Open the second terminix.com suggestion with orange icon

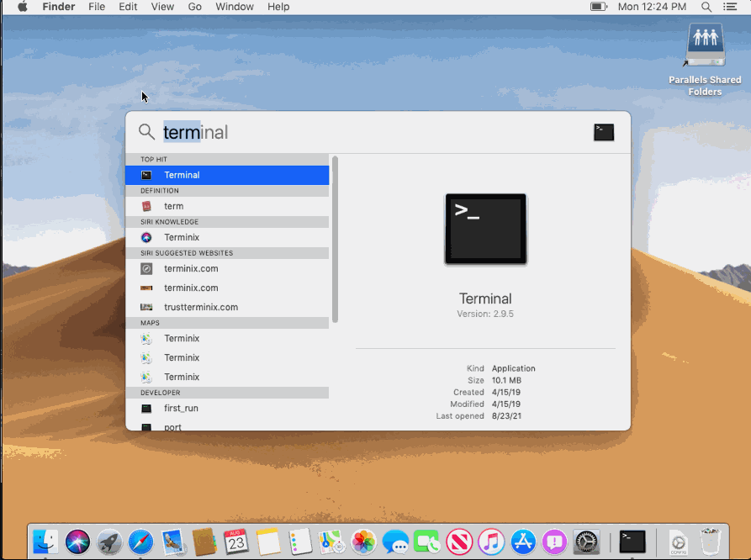(x=227, y=288)
